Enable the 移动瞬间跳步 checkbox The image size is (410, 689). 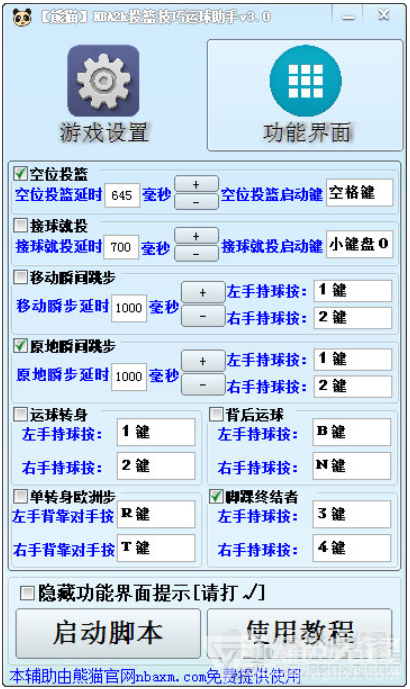(20, 277)
